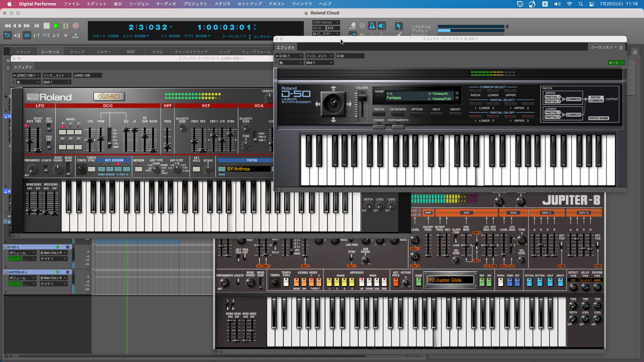Click the Rewind transport button
This screenshot has height=362, width=644.
(8, 26)
